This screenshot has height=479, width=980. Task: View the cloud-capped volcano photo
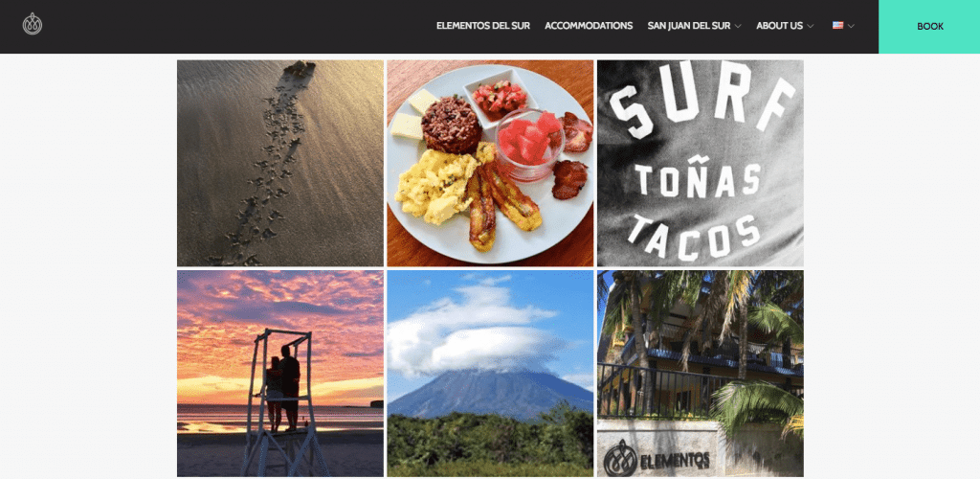click(x=490, y=374)
